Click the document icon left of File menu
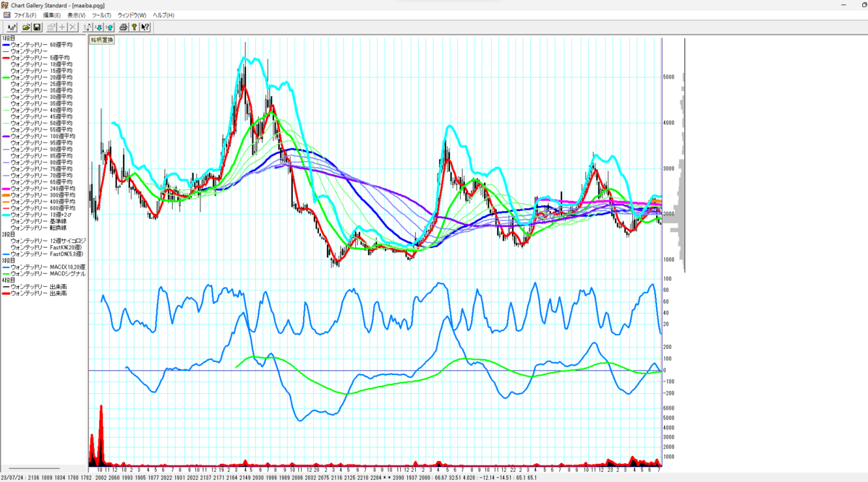The width and height of the screenshot is (868, 482). [7, 14]
